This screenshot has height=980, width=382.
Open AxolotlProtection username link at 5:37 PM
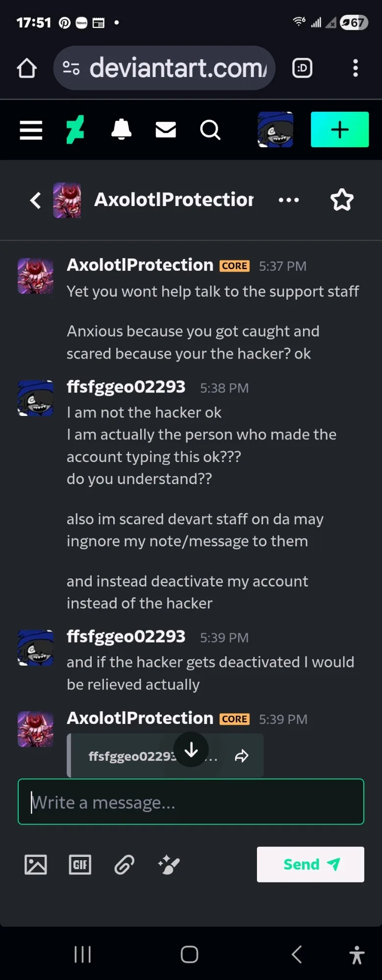click(140, 265)
